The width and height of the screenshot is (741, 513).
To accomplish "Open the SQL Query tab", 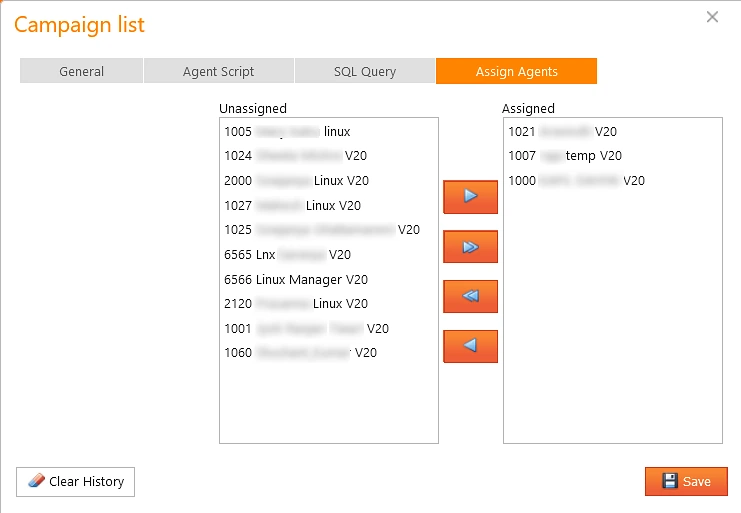I will point(365,71).
